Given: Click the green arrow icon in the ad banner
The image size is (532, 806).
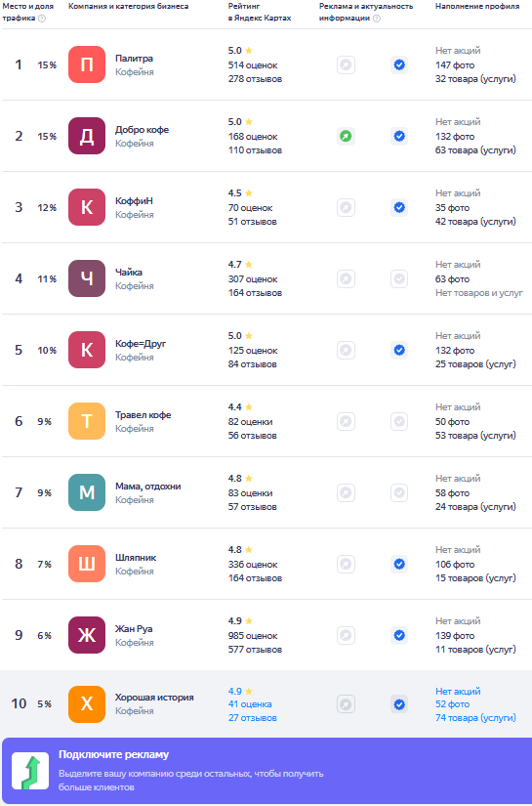Looking at the screenshot, I should (x=30, y=771).
